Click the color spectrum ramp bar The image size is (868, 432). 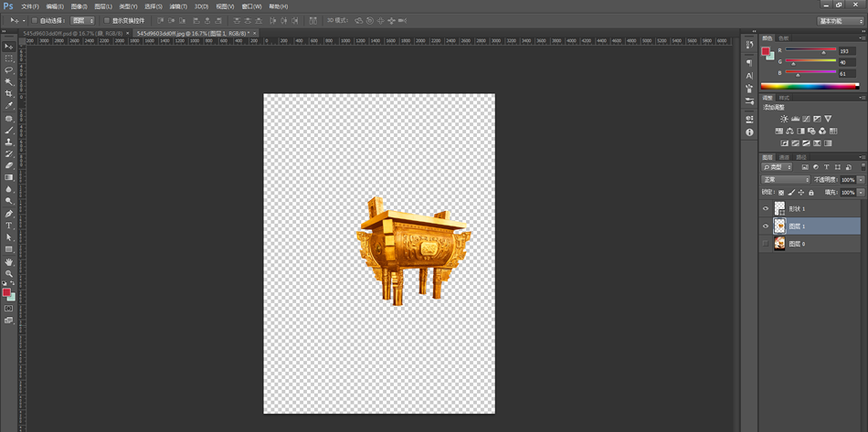click(809, 86)
